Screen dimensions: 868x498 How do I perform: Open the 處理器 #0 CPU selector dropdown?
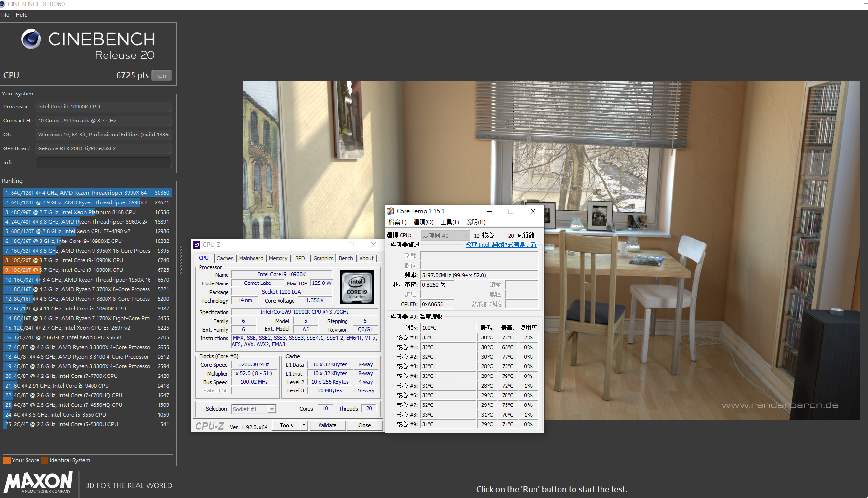click(445, 235)
